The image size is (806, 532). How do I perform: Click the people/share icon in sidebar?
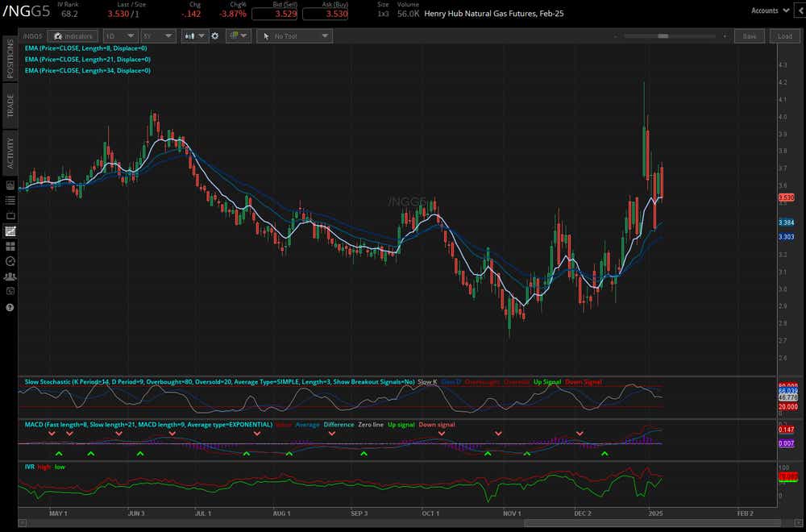9,277
